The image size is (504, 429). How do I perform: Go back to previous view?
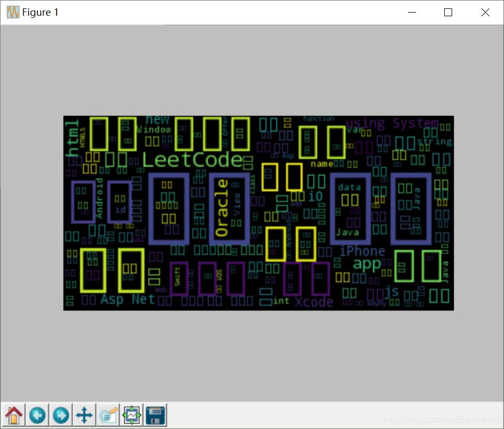(37, 415)
